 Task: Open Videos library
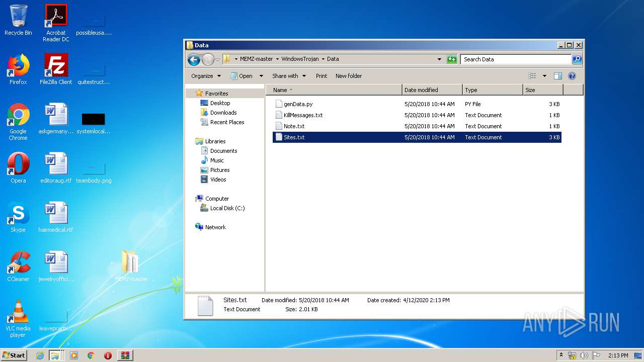tap(218, 179)
